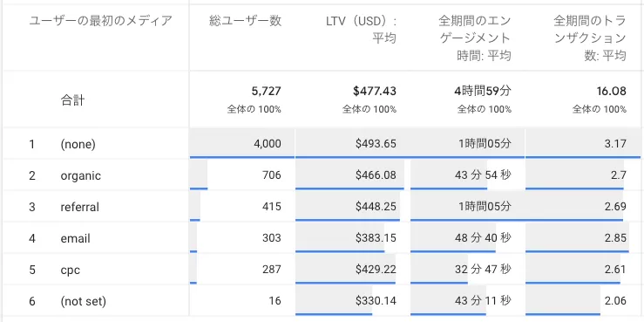Select engagement time 1時間05分 in referral row
644x322 pixels.
485,207
